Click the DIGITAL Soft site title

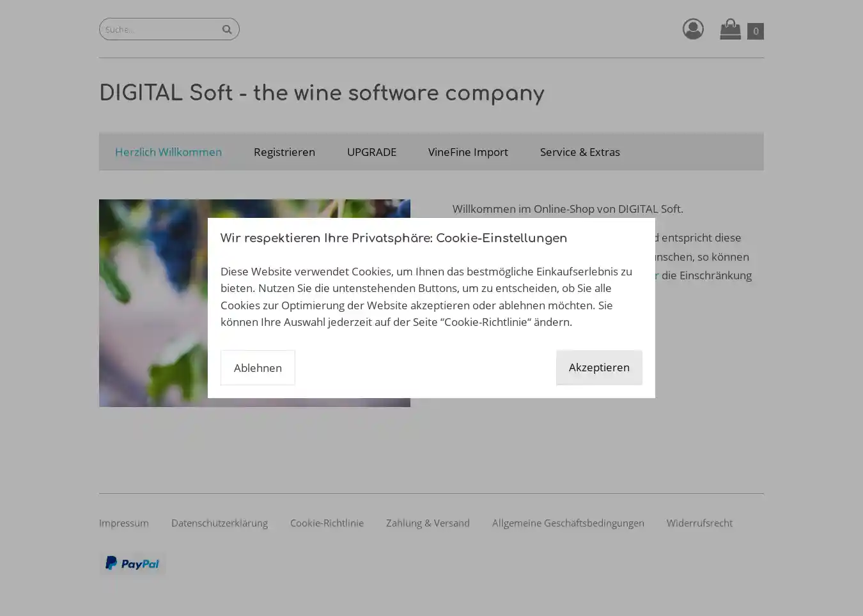[x=321, y=93]
